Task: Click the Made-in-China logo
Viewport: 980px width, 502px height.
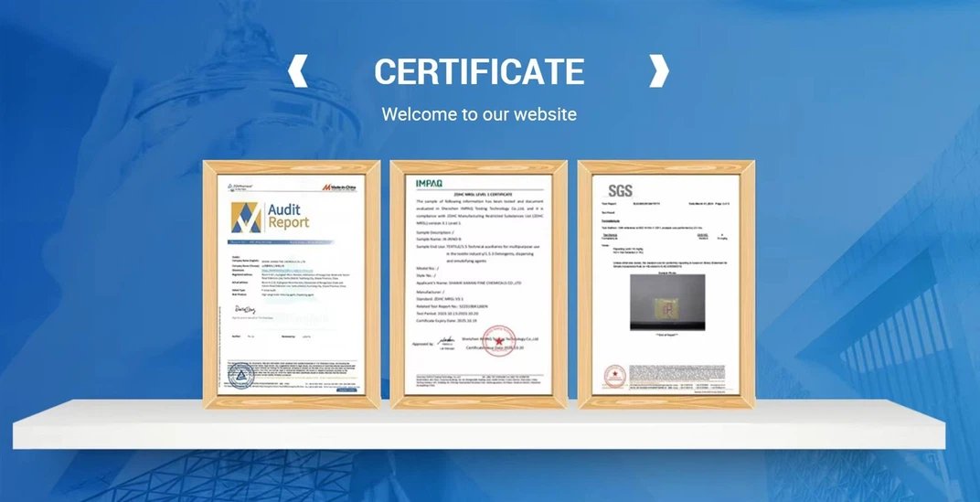Action: [339, 187]
